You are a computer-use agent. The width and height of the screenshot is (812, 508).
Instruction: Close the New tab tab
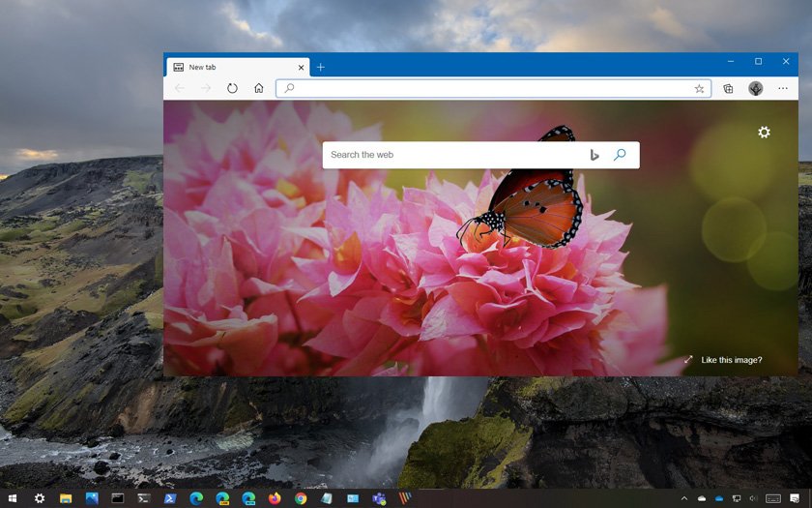click(302, 67)
